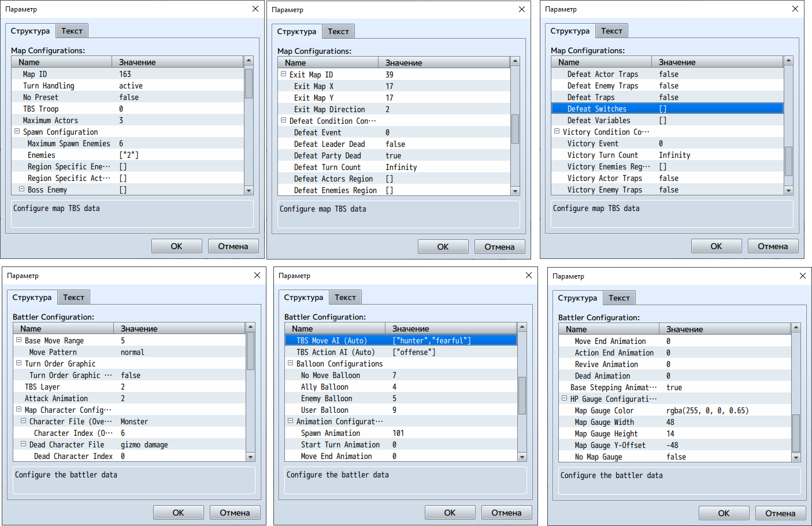Click scroll-down arrow in the Map ID list
The image size is (812, 526).
[x=249, y=190]
